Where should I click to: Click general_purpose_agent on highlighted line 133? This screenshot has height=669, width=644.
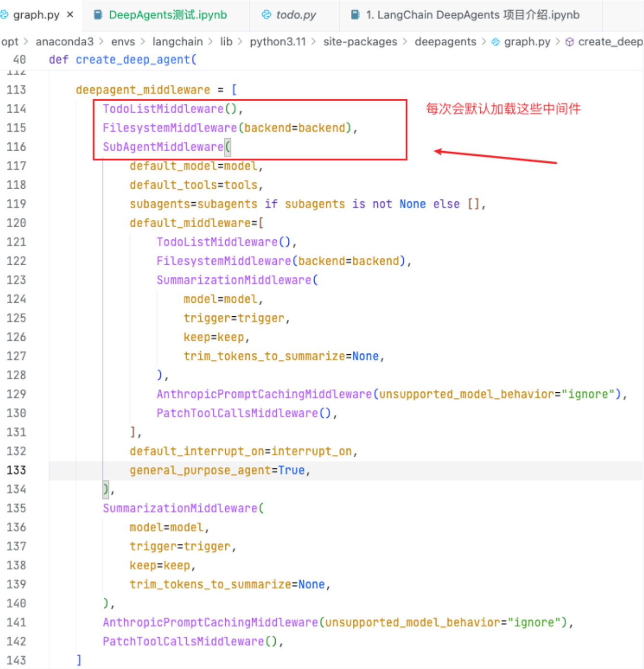(200, 470)
